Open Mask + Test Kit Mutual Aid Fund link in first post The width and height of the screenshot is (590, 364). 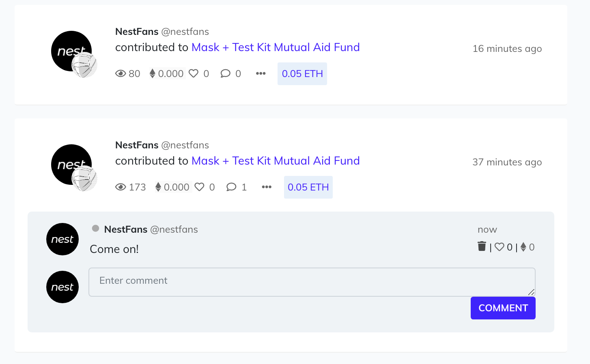[x=276, y=47]
